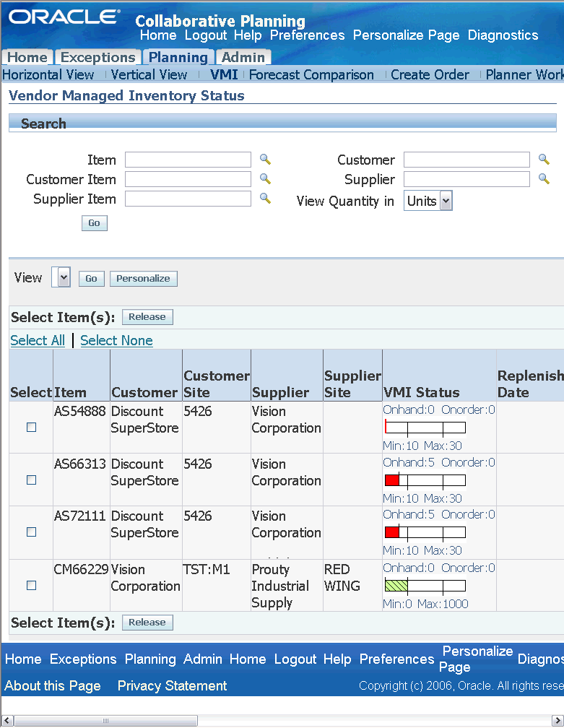Open the Customer Item lookup magnifier
Screen dimensions: 564x728
pos(265,179)
